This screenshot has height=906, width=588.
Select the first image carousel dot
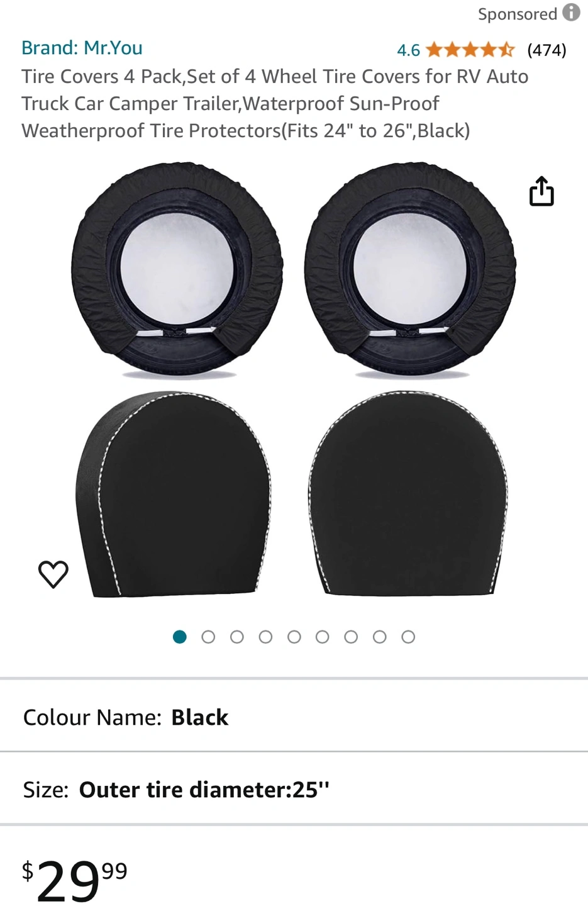point(180,637)
